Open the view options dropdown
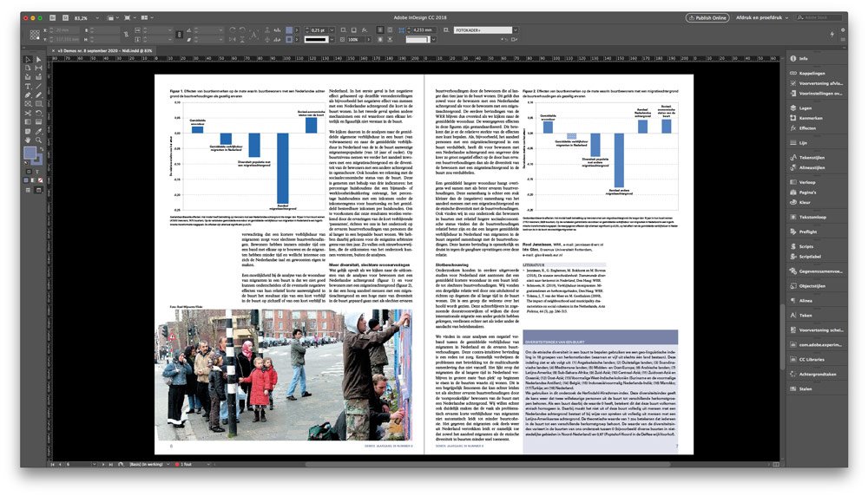 point(112,18)
